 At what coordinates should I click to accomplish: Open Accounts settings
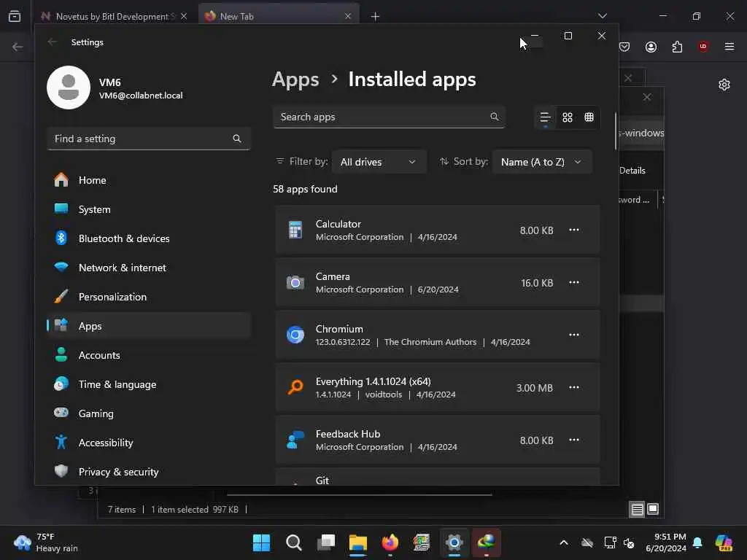(x=149, y=355)
